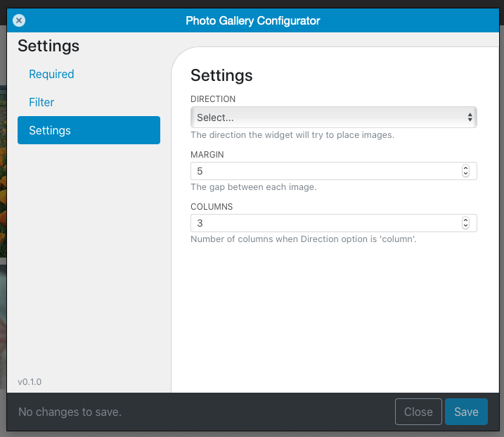Click the MARGIN field label
Viewport: 504px width, 437px height.
click(207, 154)
